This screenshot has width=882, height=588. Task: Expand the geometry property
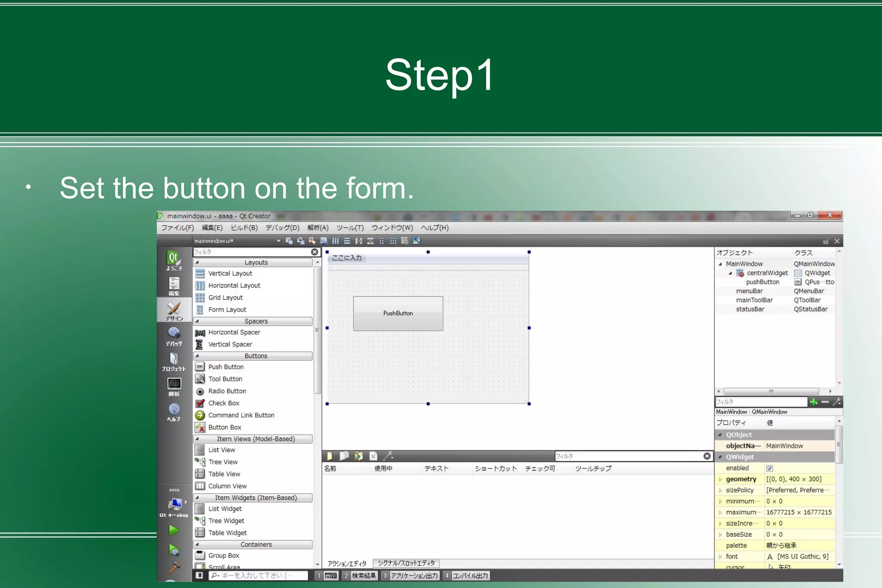click(x=720, y=479)
